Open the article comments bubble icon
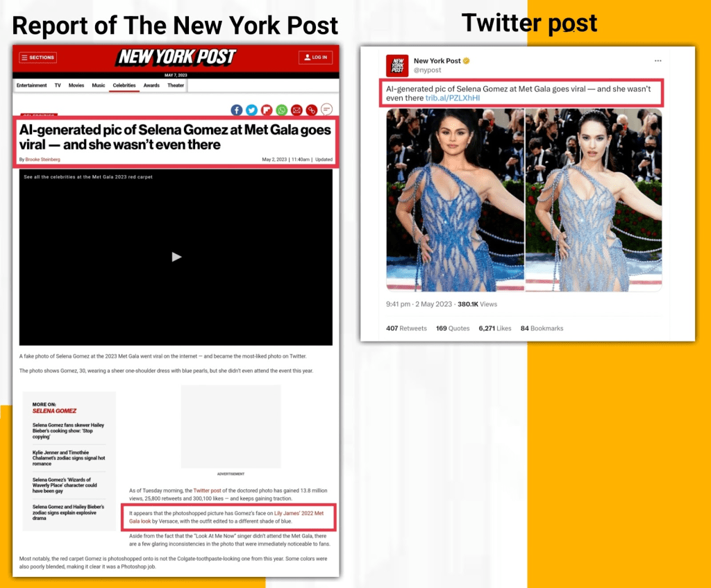711x588 pixels. 326,109
